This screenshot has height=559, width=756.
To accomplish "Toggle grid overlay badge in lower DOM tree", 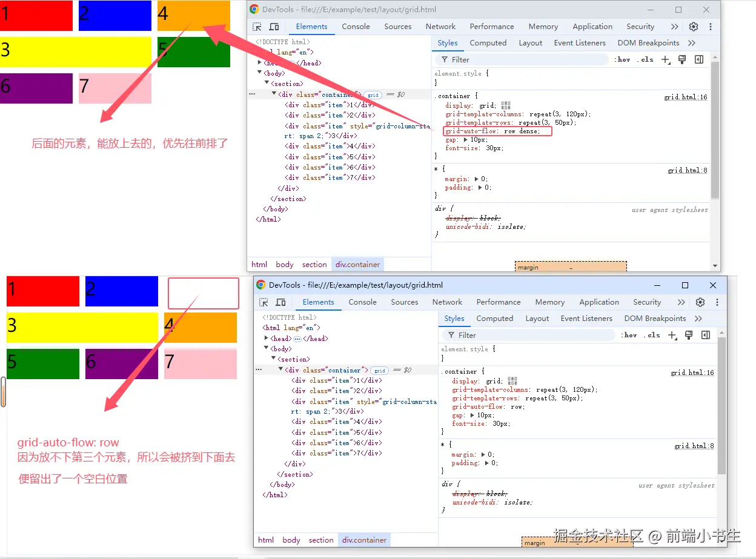I will [380, 371].
